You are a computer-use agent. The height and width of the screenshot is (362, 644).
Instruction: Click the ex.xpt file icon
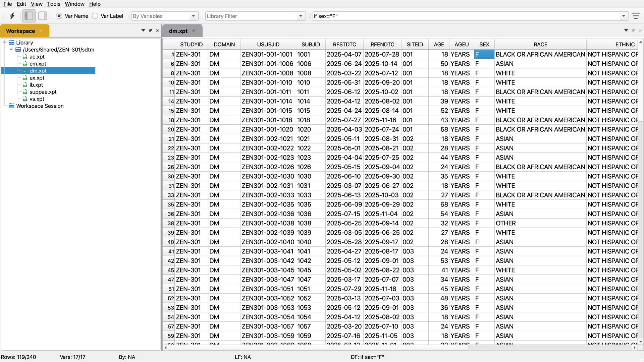(25, 78)
